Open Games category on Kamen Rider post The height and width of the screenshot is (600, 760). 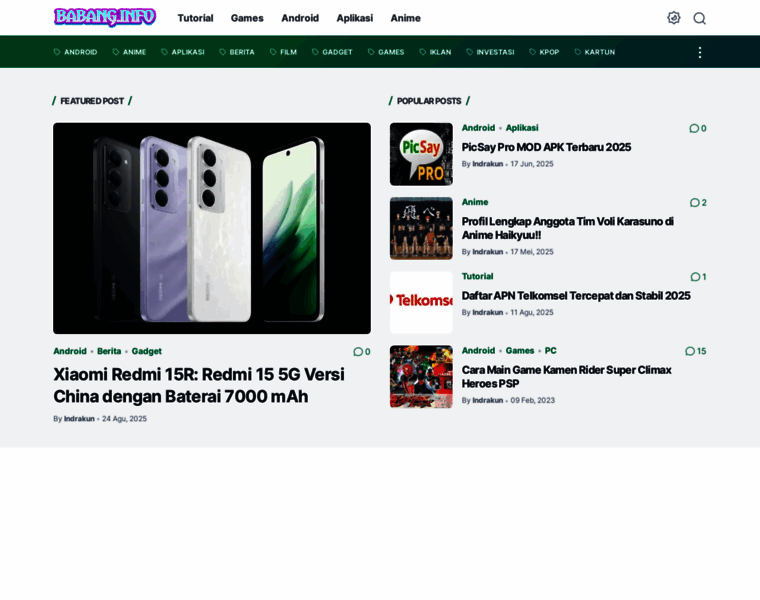[x=520, y=350]
